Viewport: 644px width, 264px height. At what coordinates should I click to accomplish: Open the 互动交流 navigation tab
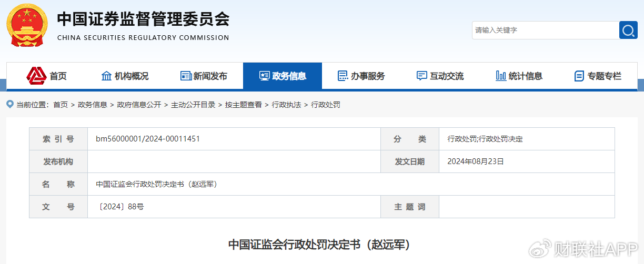440,76
